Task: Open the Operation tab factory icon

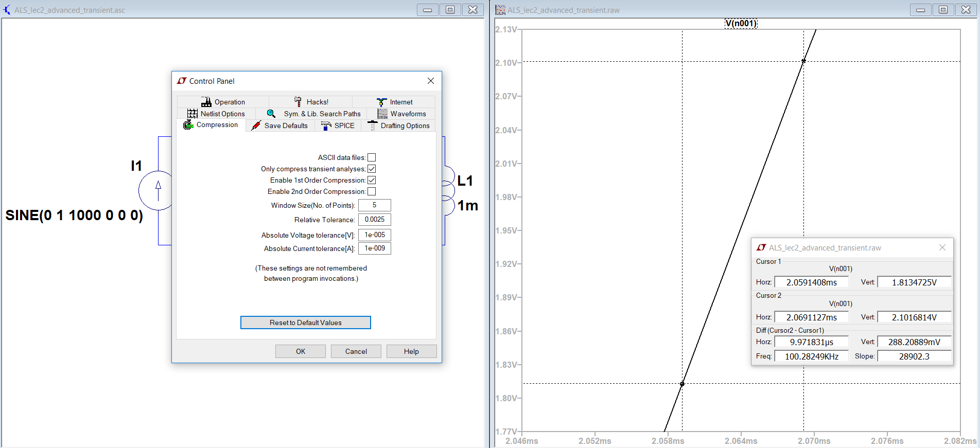Action: tap(206, 102)
